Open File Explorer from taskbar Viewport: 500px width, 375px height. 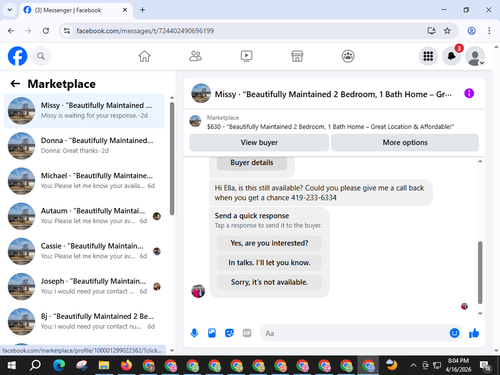(x=104, y=365)
